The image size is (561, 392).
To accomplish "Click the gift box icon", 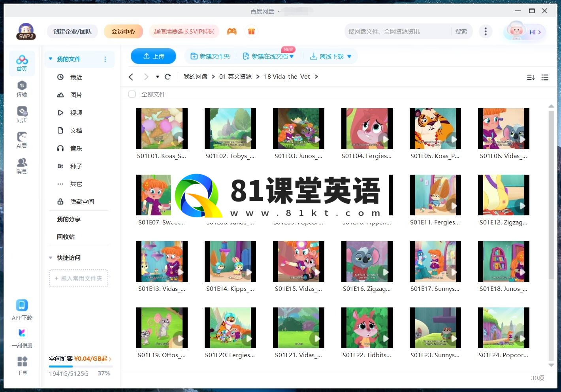I will click(x=251, y=31).
